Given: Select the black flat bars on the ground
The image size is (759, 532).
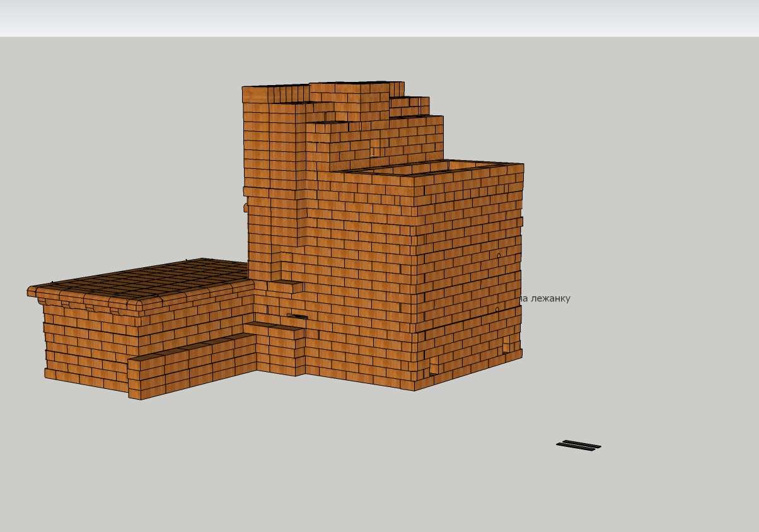Looking at the screenshot, I should coord(579,446).
